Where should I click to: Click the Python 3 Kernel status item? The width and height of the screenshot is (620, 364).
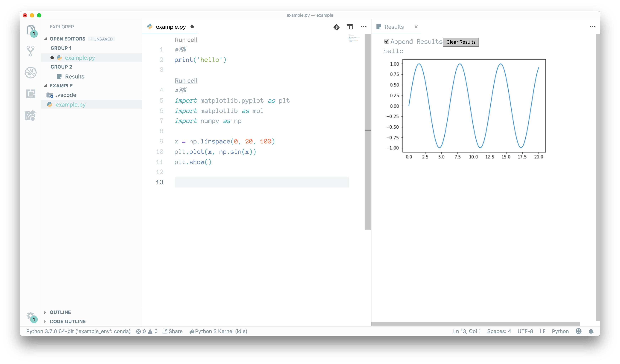[218, 331]
